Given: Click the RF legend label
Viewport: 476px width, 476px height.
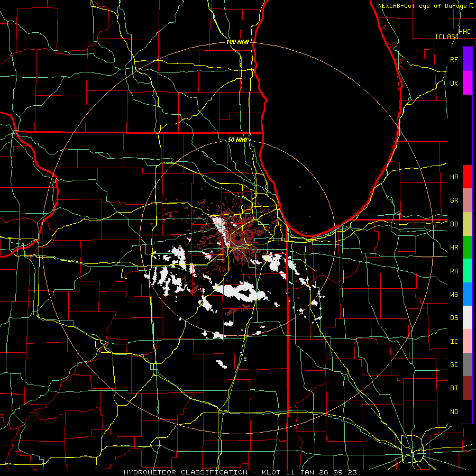Looking at the screenshot, I should coord(454,59).
